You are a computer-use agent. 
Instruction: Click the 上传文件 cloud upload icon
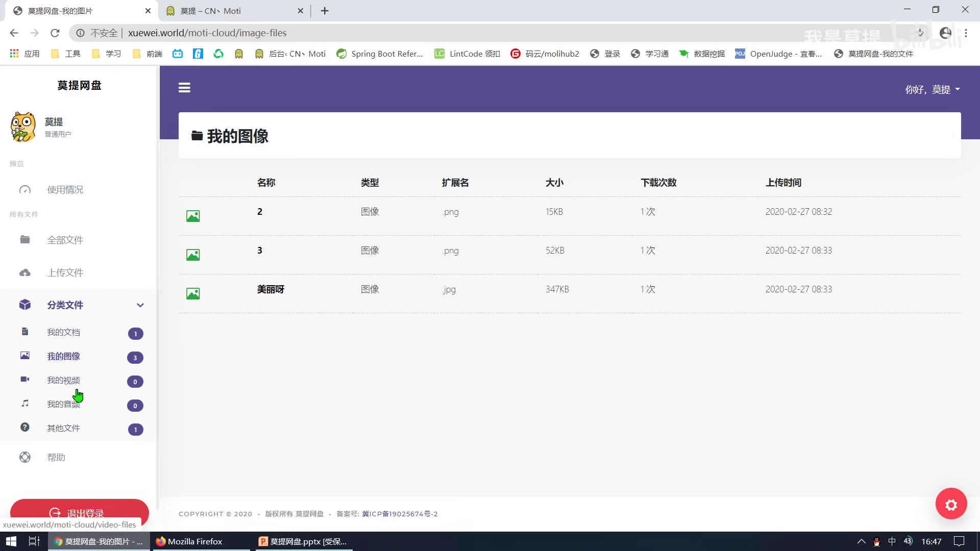(25, 272)
